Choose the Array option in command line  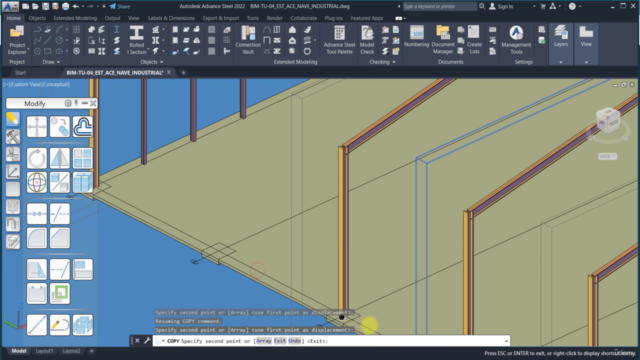coord(264,341)
